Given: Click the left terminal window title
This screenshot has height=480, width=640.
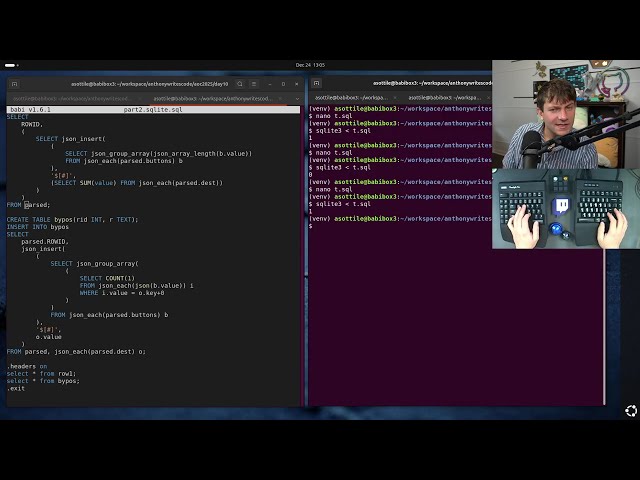Looking at the screenshot, I should (x=149, y=84).
